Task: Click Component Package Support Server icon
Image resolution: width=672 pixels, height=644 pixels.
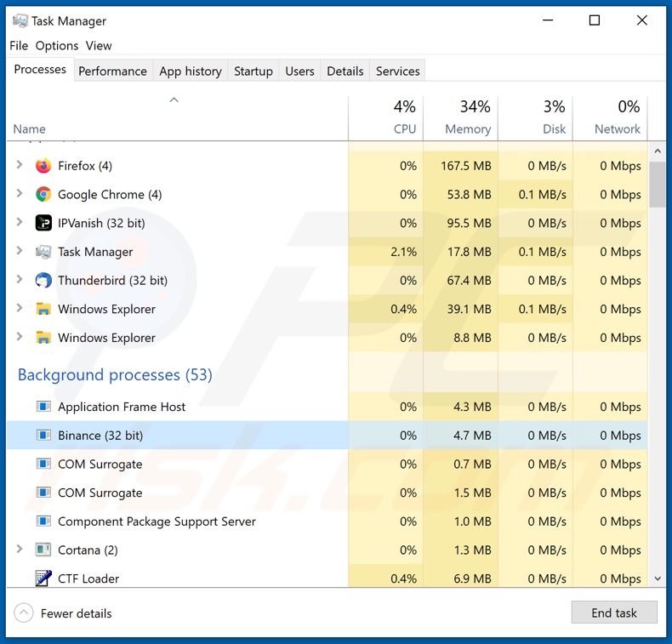Action: 43,521
